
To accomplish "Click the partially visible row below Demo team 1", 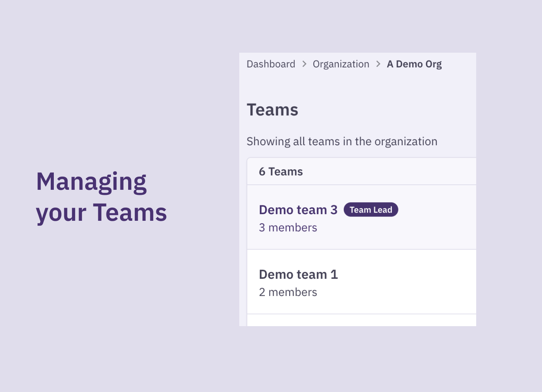I will point(360,320).
